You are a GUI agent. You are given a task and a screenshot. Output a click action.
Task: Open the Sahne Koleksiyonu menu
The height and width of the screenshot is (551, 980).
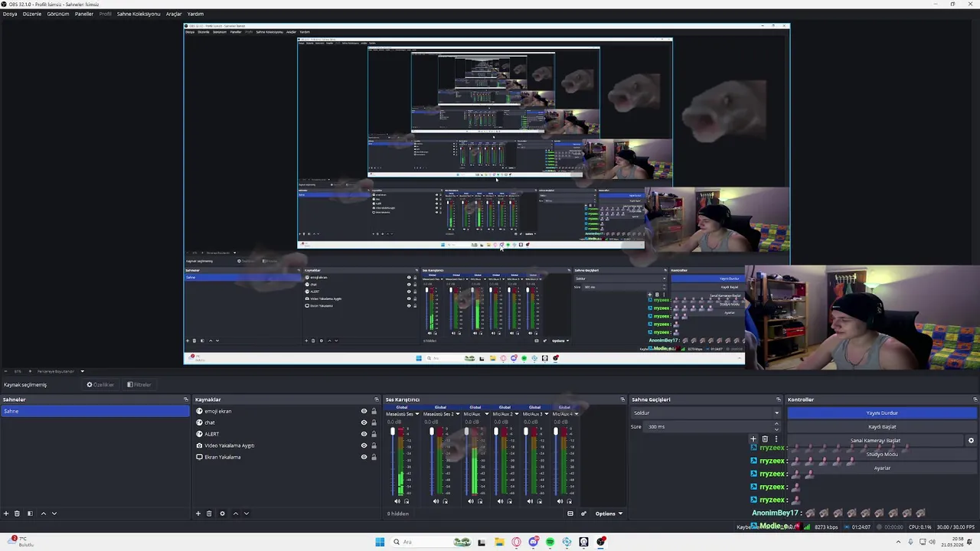click(139, 14)
